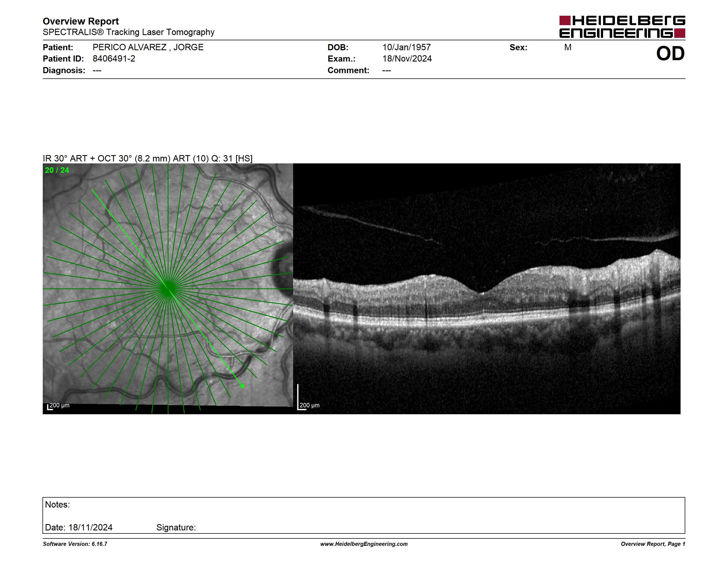Select 'SPECTRALIS® Tracking Laser Tomography' subtitle
Viewport: 728px width, 563px height.
pos(128,32)
